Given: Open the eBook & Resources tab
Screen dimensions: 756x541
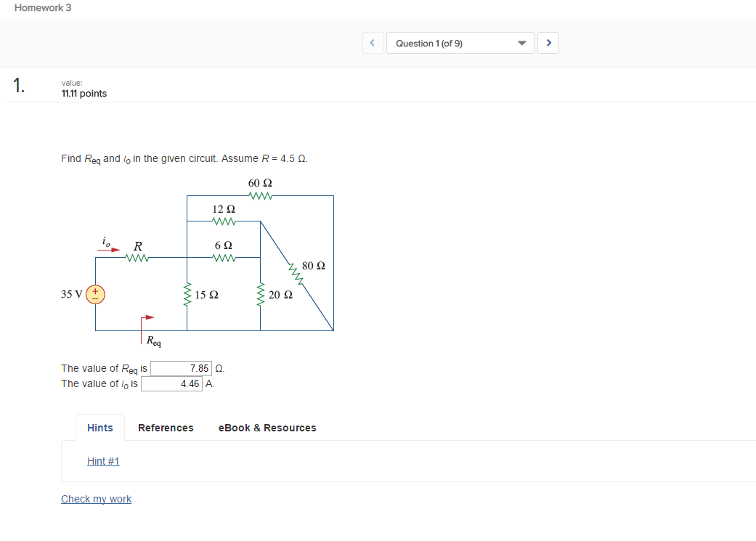Looking at the screenshot, I should pos(267,428).
